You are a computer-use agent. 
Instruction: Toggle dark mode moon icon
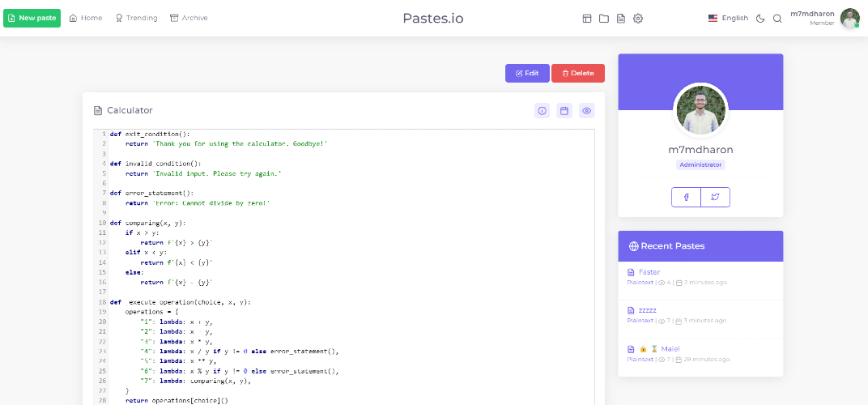tap(760, 19)
